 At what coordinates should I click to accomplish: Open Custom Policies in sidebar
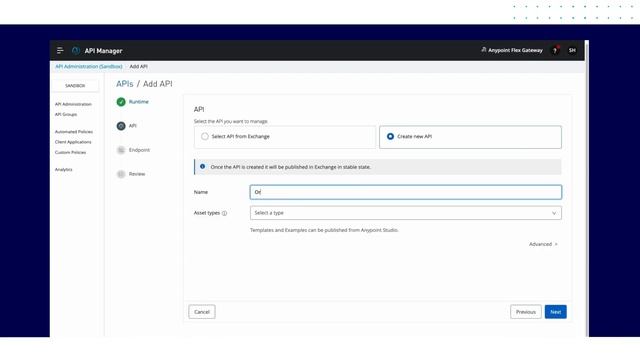pos(70,152)
